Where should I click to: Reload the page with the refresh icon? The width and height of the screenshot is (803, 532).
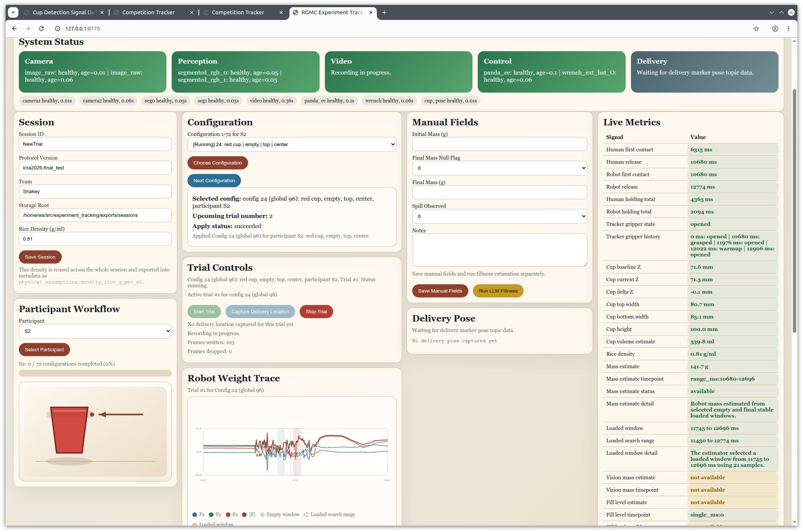click(41, 29)
